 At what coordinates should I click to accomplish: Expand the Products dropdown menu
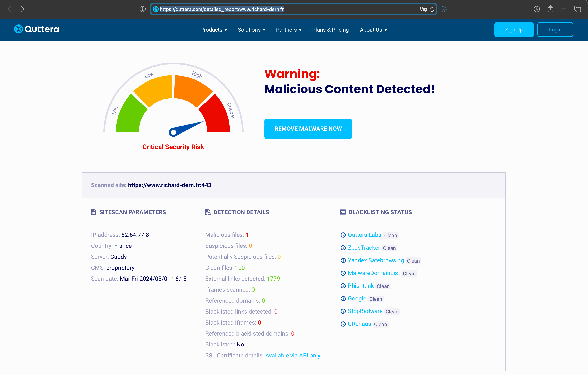click(214, 30)
